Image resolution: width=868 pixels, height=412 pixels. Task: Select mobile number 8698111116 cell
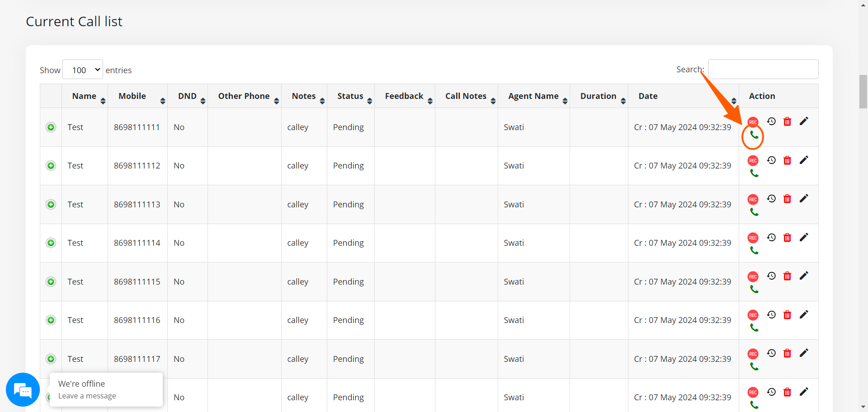[137, 320]
